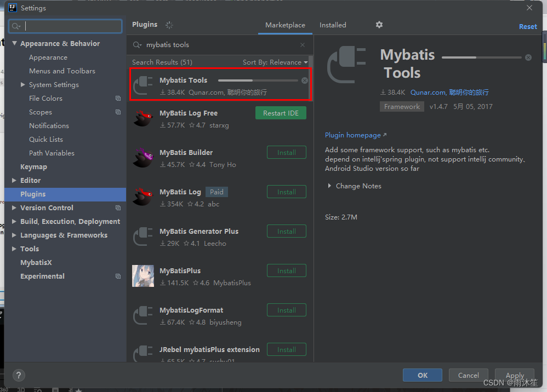Focus the plugin marketplace search field

pyautogui.click(x=220, y=45)
